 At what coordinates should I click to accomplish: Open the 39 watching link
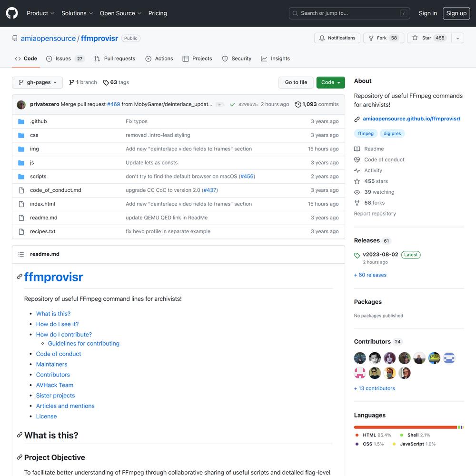374,192
